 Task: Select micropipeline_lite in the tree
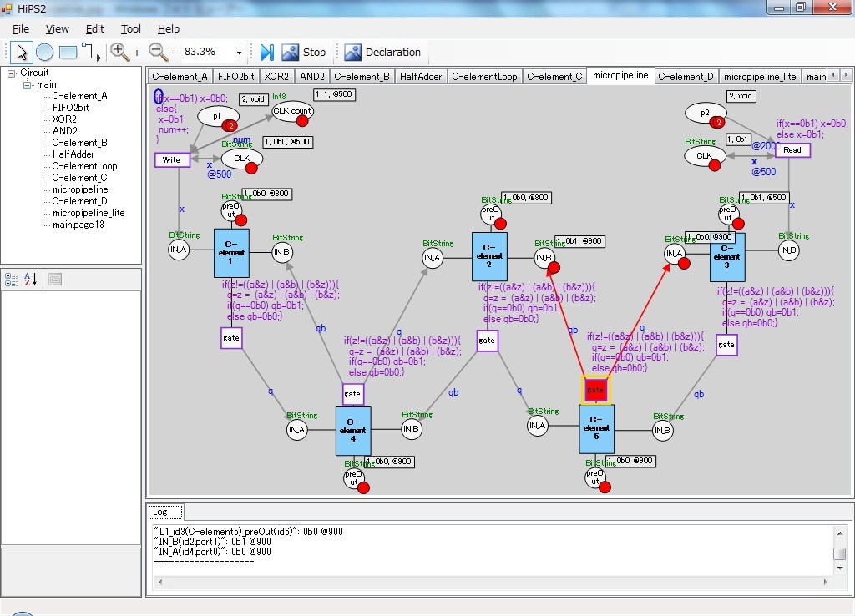pyautogui.click(x=89, y=213)
